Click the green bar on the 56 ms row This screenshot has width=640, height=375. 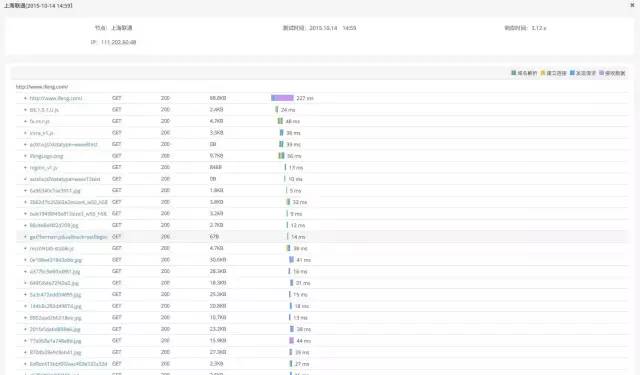(281, 156)
